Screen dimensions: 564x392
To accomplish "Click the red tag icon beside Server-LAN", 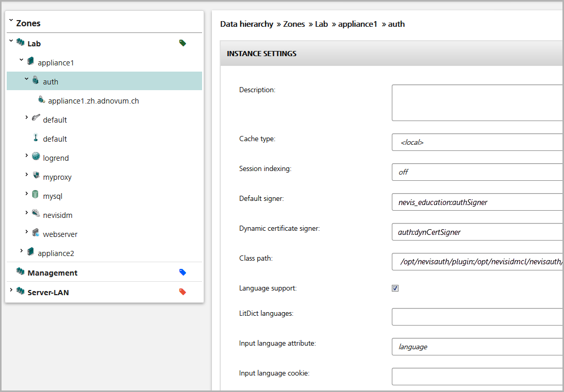I will point(183,292).
